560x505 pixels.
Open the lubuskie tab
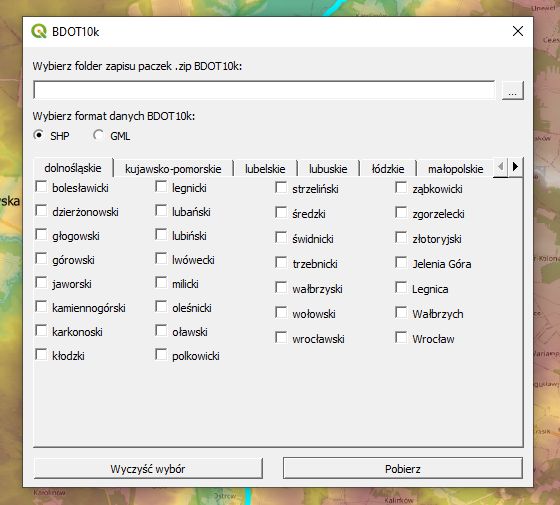click(328, 169)
